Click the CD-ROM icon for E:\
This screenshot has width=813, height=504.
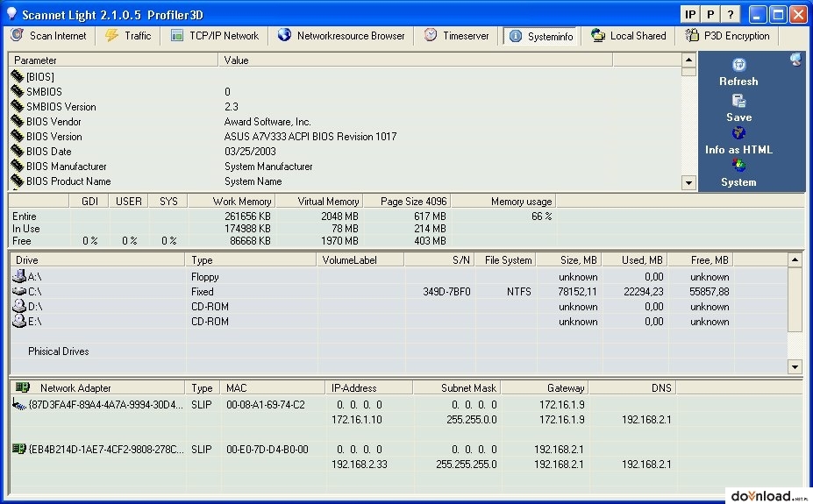tap(19, 321)
